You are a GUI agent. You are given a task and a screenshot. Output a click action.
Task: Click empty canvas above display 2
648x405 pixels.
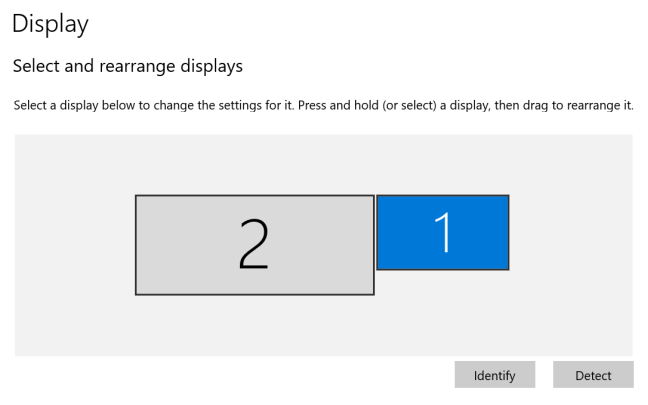coord(254,165)
